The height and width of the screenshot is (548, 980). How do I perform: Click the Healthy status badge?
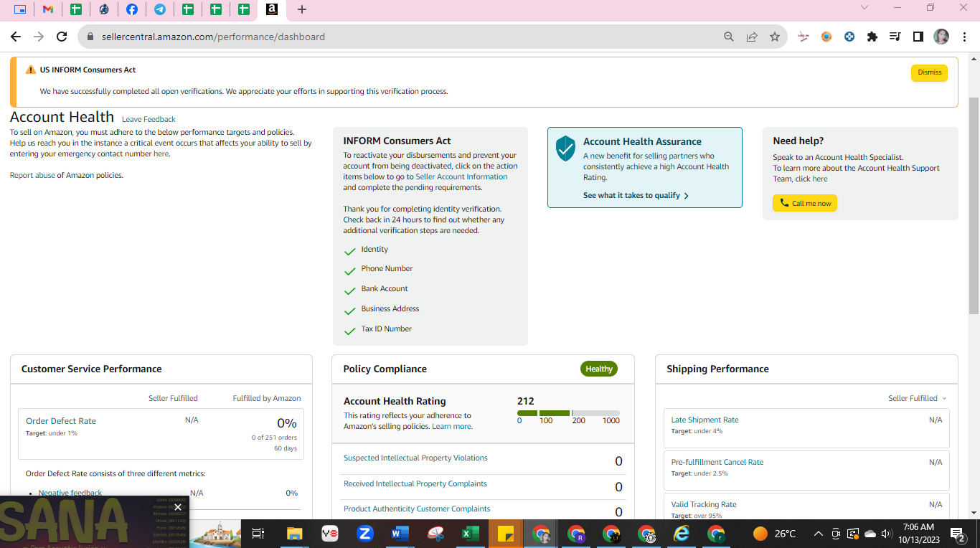point(599,369)
